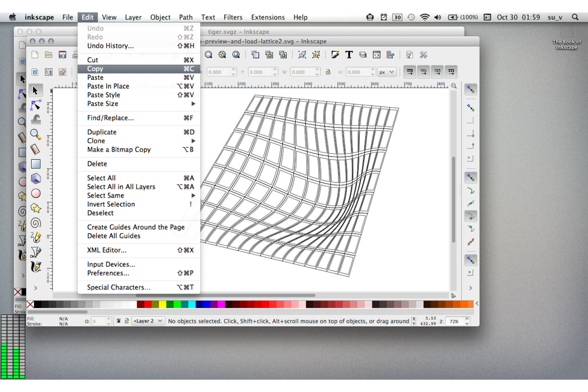Click the Spotlight search icon

(x=575, y=17)
